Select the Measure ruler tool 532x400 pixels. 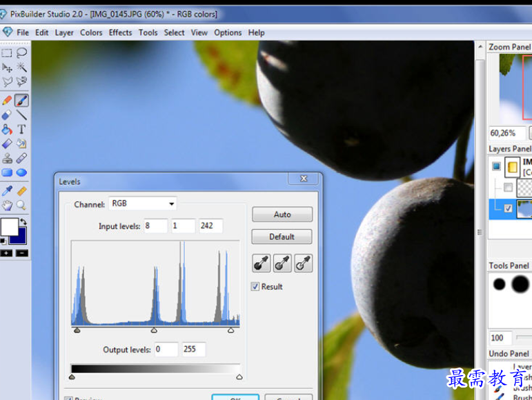coord(21,191)
